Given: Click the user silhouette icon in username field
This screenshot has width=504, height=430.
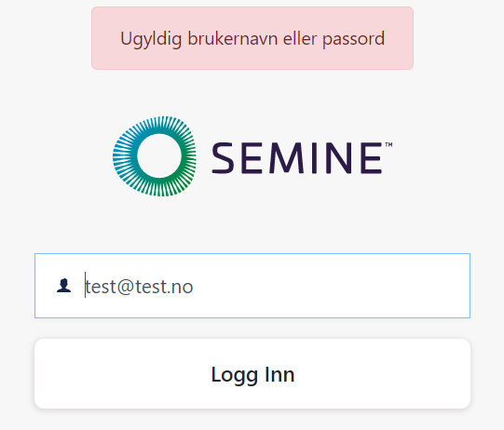Looking at the screenshot, I should 63,286.
